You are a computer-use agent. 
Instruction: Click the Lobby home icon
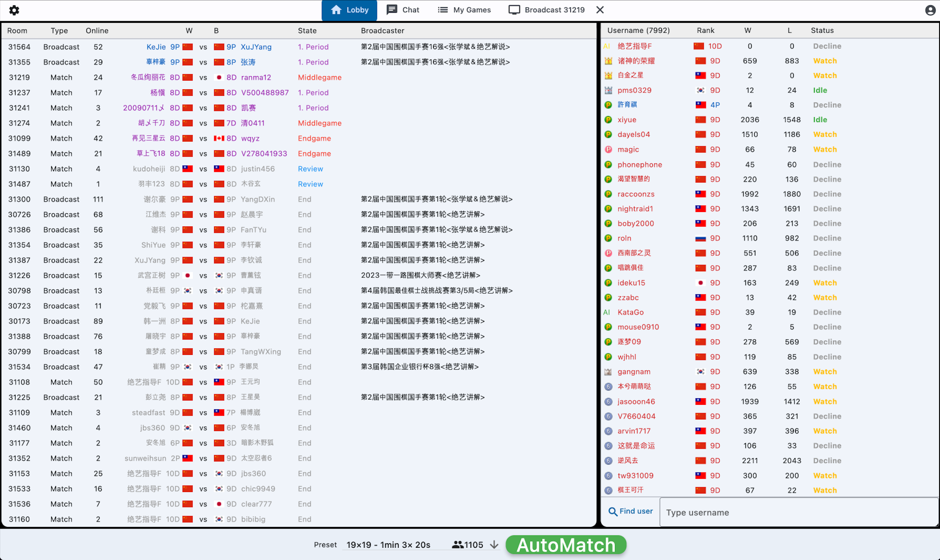coord(336,10)
